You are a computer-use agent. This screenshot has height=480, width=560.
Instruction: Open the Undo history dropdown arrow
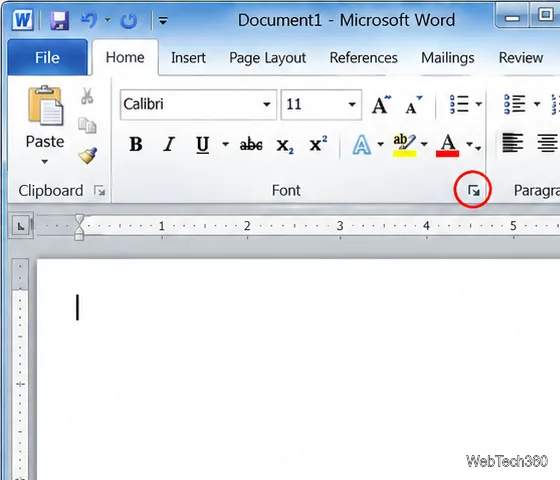coord(107,20)
